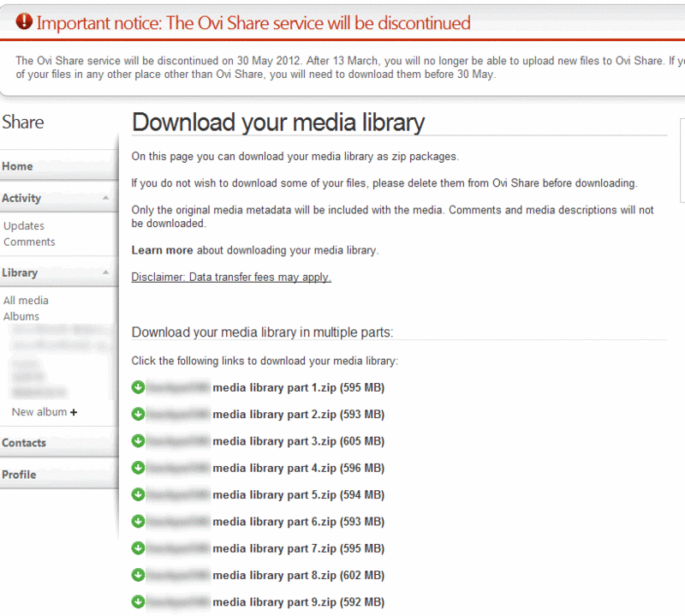
Task: Collapse the Activity section arrow
Action: [105, 198]
